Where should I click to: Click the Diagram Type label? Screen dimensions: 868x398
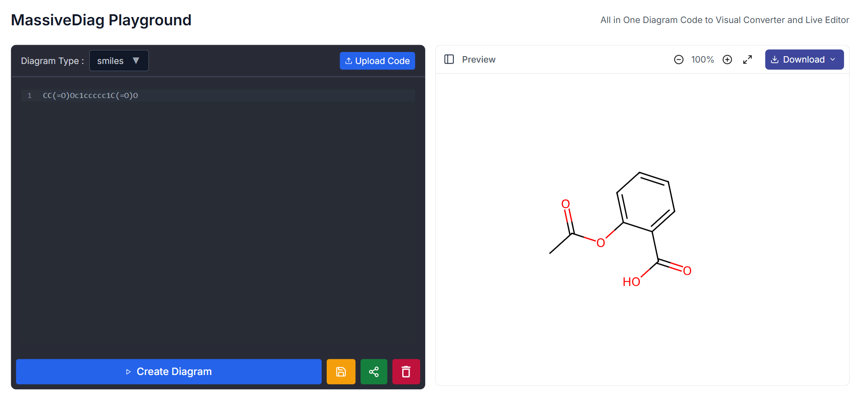pyautogui.click(x=52, y=61)
